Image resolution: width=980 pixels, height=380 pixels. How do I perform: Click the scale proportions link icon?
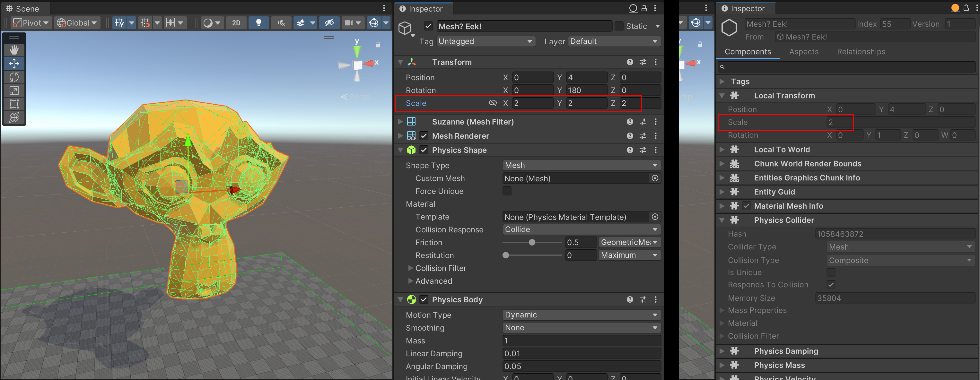[493, 103]
